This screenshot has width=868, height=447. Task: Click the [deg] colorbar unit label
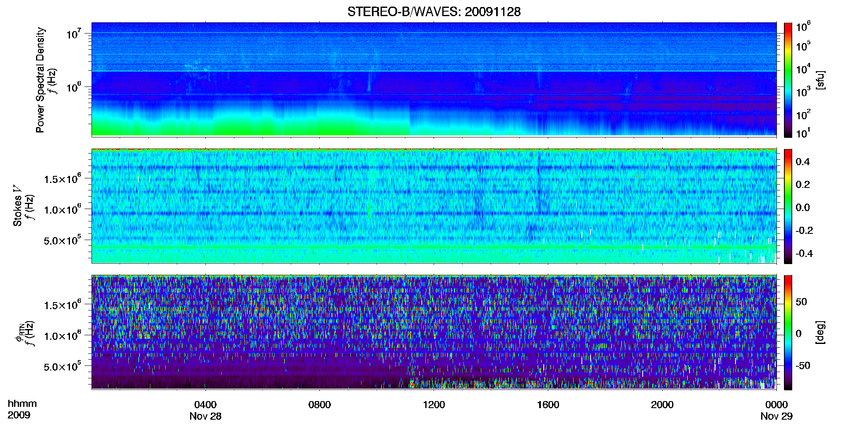pyautogui.click(x=820, y=332)
